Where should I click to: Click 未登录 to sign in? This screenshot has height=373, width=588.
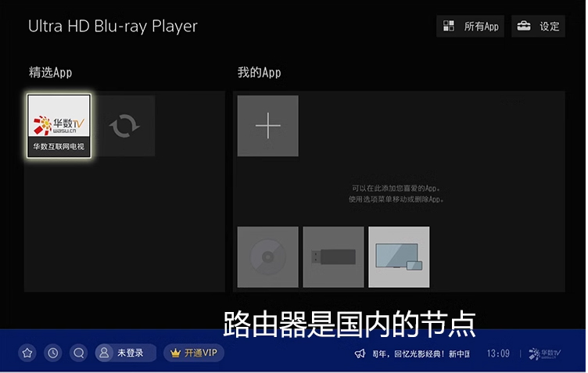point(124,353)
